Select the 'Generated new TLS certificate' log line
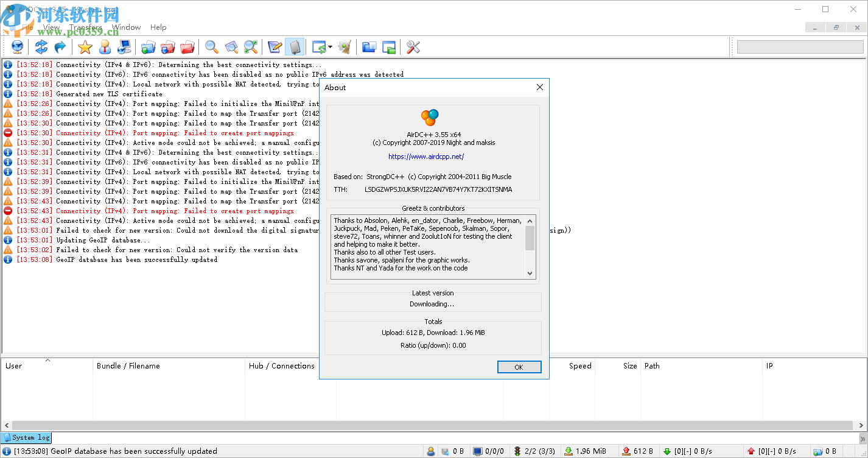Viewport: 868px width, 458px height. click(x=110, y=94)
